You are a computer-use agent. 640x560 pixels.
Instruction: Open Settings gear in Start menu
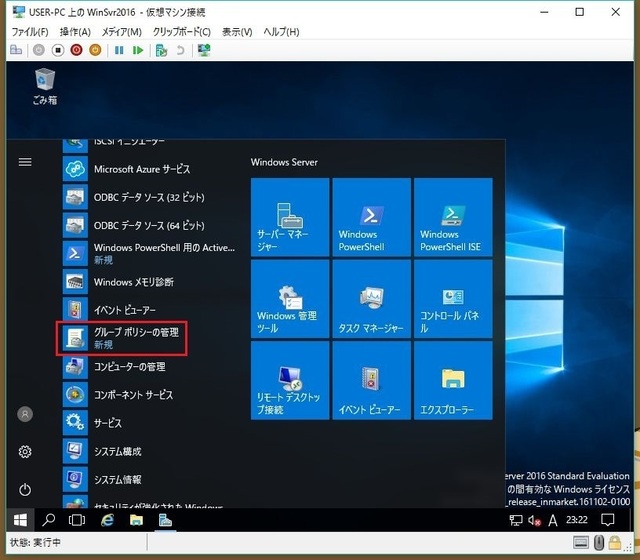point(25,452)
